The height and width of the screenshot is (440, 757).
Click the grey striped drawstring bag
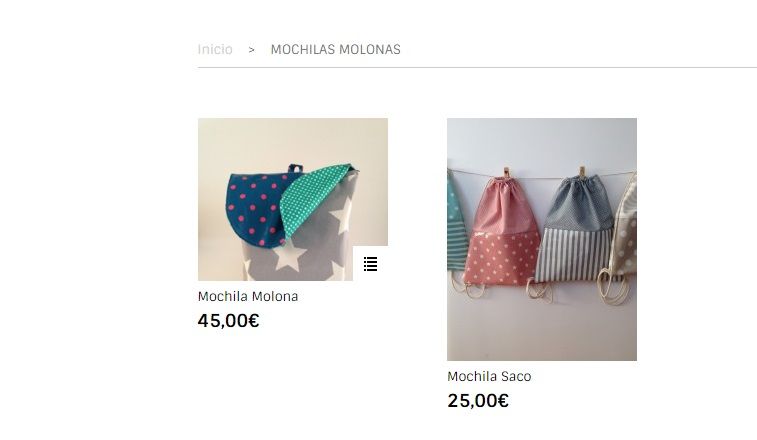coord(575,229)
